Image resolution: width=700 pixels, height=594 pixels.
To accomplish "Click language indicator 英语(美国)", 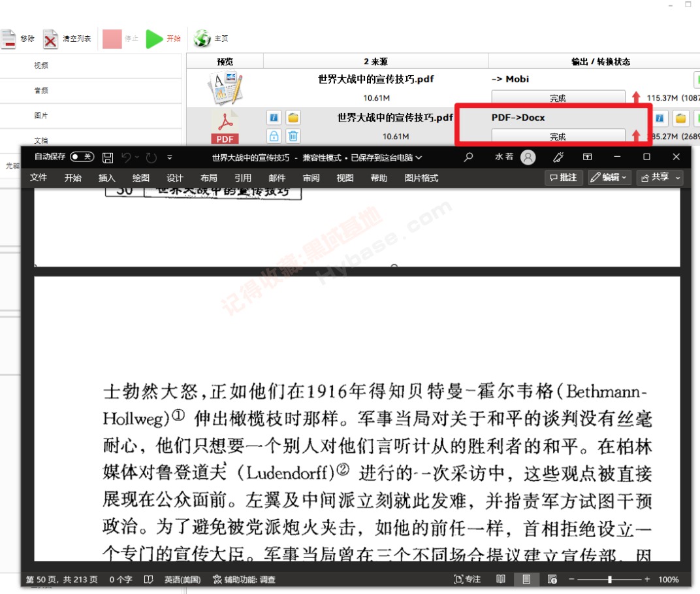I will click(x=183, y=579).
